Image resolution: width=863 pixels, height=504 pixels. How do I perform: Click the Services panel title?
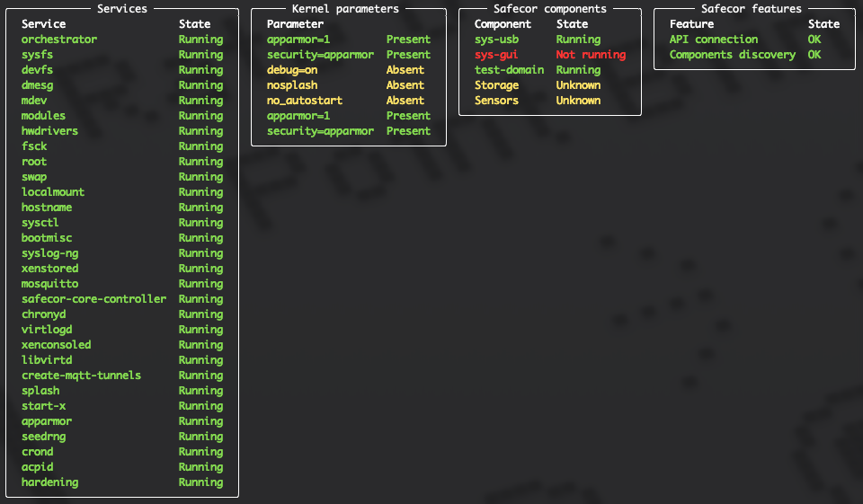[122, 9]
